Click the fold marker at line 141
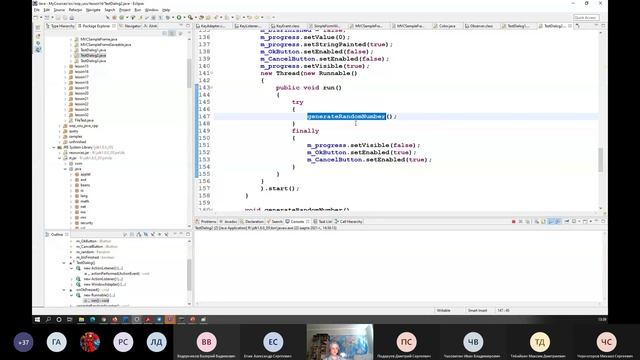This screenshot has height=360, width=640. pos(212,73)
